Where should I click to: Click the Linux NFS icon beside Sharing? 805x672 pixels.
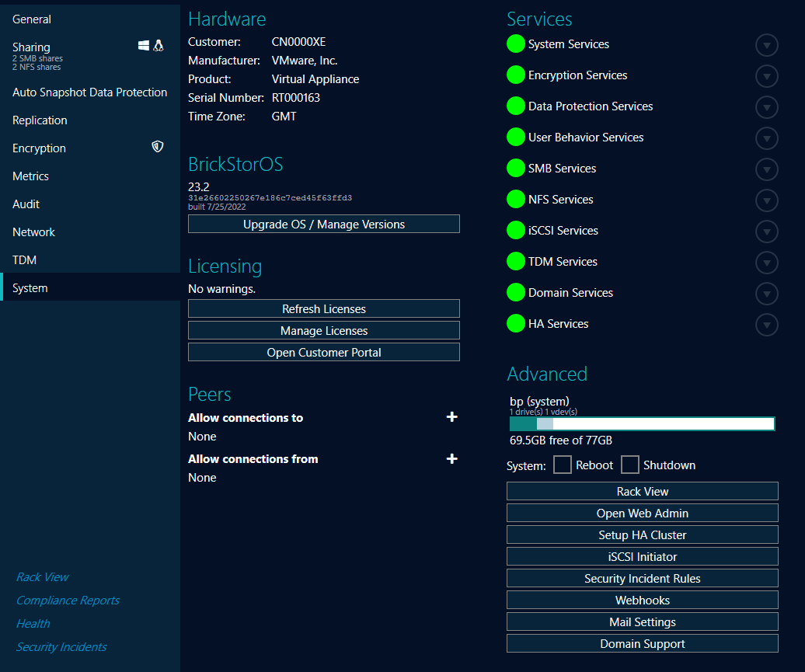pos(159,46)
